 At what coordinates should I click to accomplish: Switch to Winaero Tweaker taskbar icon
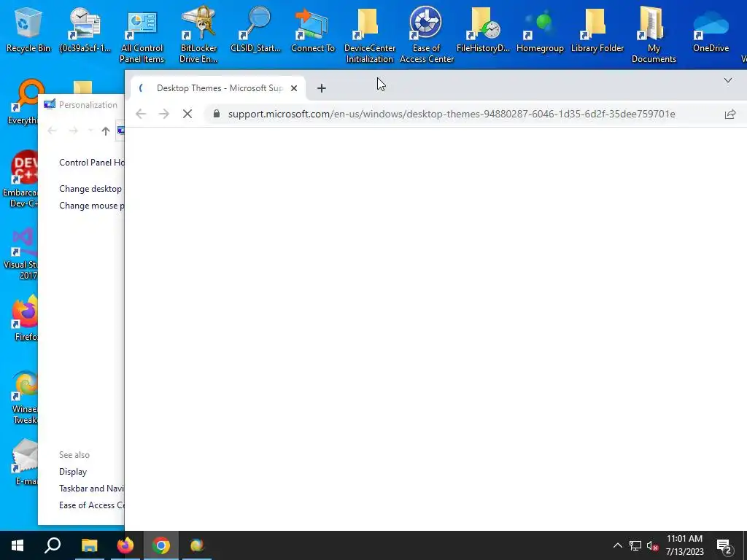[197, 545]
